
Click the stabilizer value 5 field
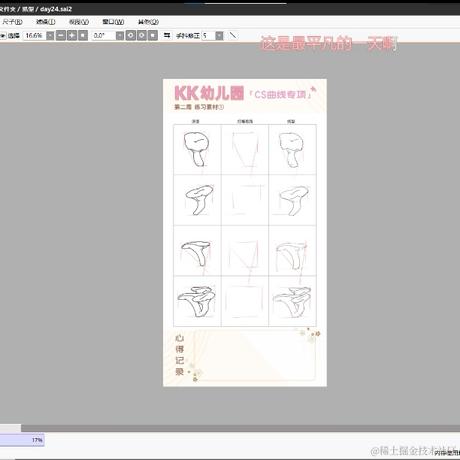pyautogui.click(x=208, y=35)
